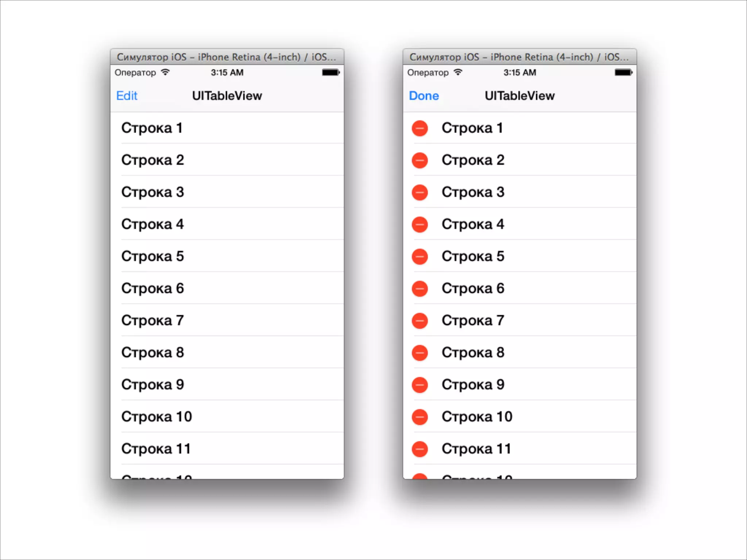The image size is (747, 560).
Task: Tap Wi-Fi icon in left status bar
Action: pos(165,72)
